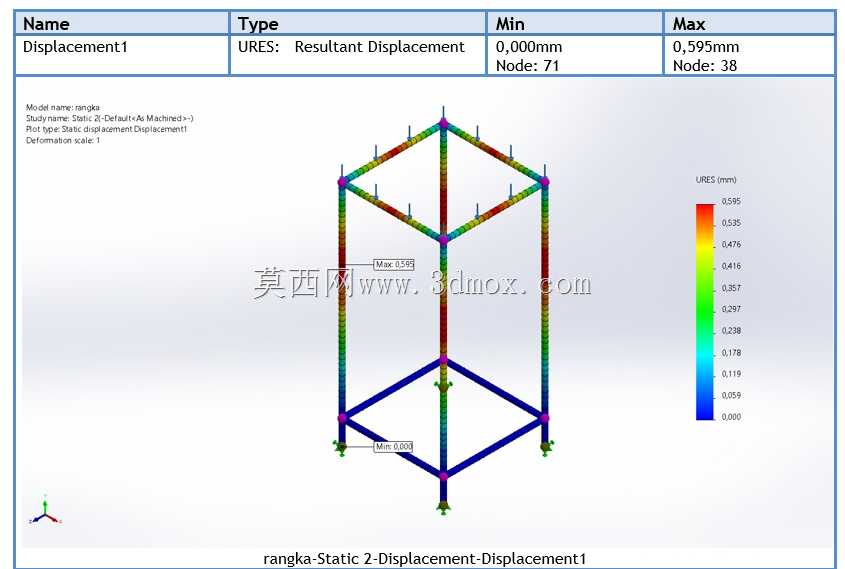
Task: Click the 'Model name: rangka' line
Action: click(x=63, y=107)
